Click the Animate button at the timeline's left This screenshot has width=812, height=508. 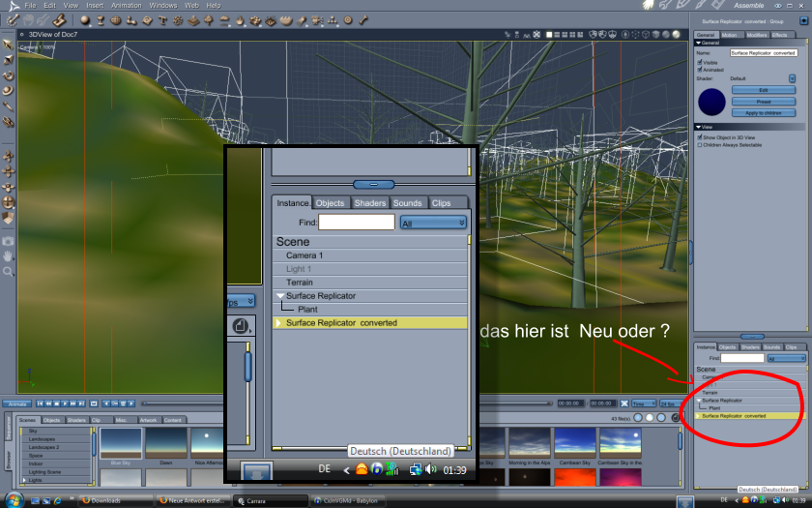point(17,403)
